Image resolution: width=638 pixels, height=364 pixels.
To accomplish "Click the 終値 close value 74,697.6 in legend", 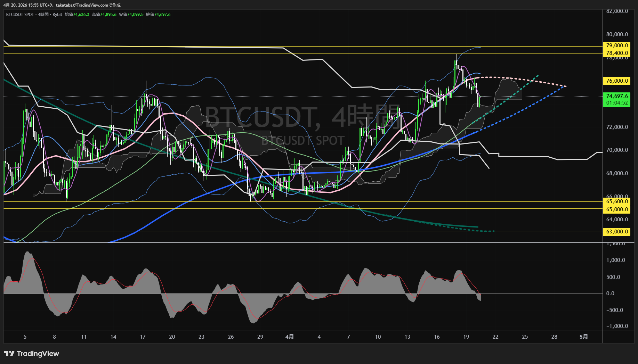I will pos(162,15).
